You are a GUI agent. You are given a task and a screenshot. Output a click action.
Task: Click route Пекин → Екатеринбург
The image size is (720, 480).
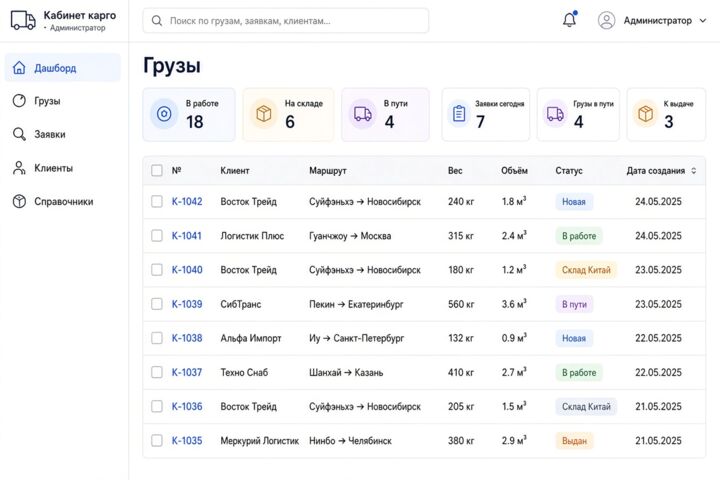356,304
